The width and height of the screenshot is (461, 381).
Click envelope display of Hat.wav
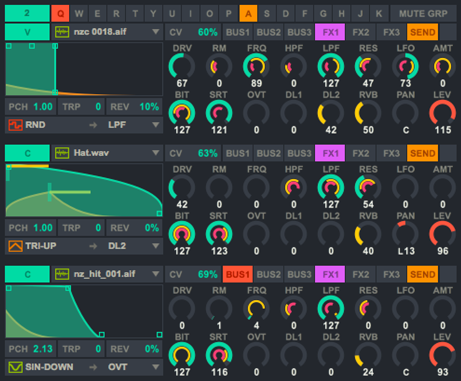point(84,190)
